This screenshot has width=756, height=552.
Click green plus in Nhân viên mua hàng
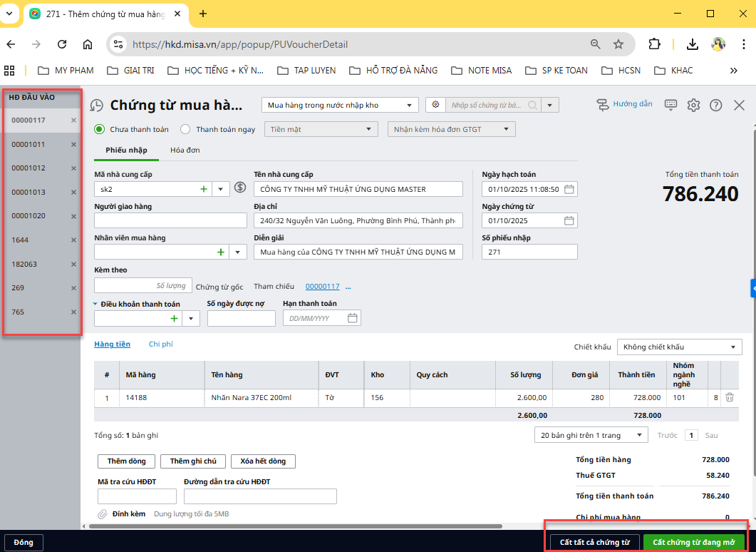[x=221, y=252]
